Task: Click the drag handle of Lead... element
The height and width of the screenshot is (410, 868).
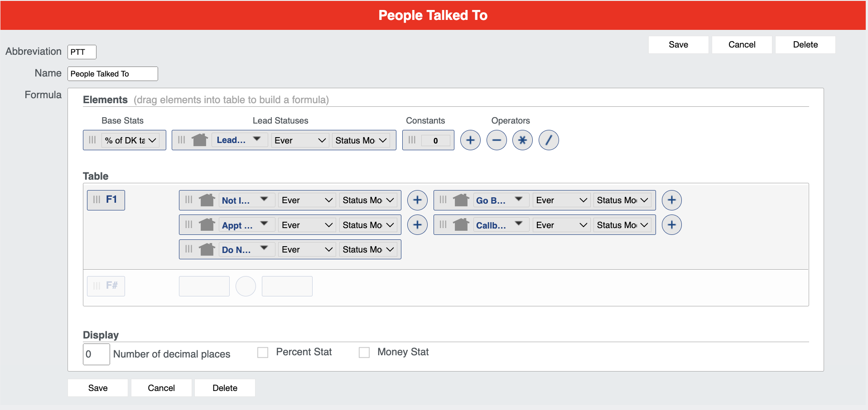Action: click(182, 140)
